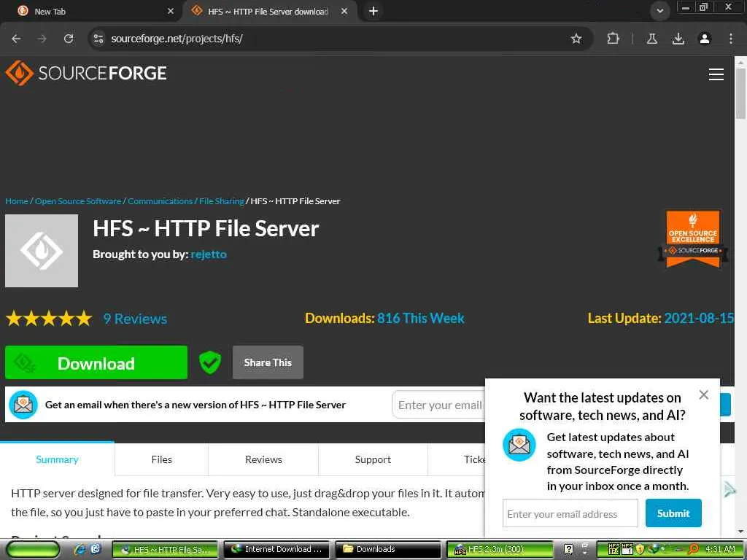Click the Share This button
This screenshot has width=747, height=560.
point(268,363)
